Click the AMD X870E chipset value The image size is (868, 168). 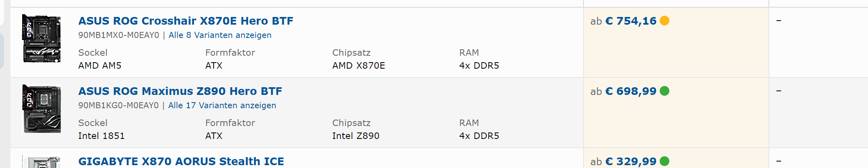point(359,65)
